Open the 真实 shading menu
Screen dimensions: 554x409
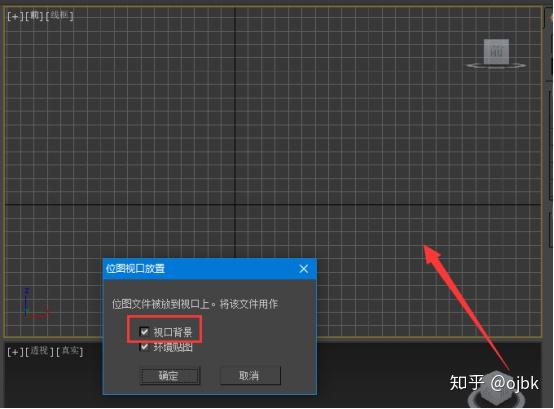tap(70, 351)
